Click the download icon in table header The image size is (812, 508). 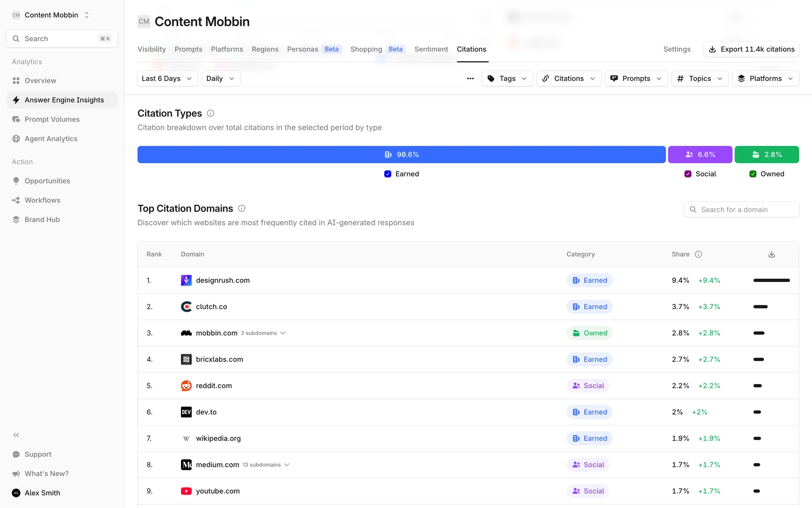771,254
